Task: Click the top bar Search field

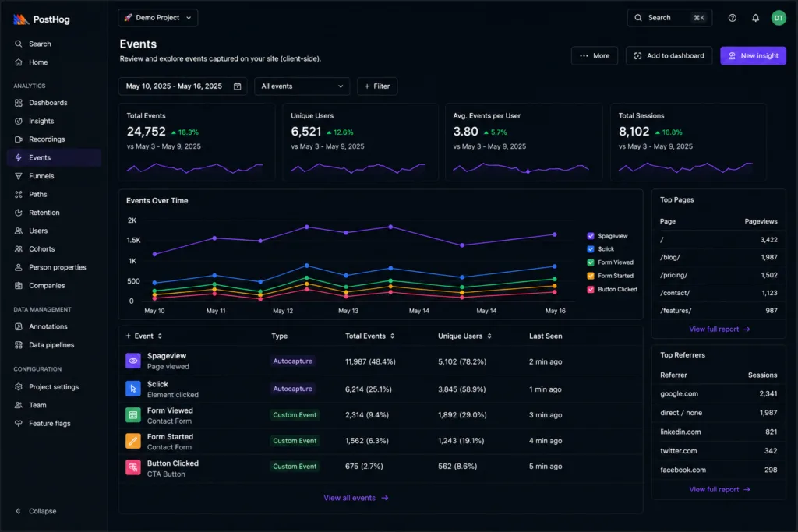Action: [669, 18]
